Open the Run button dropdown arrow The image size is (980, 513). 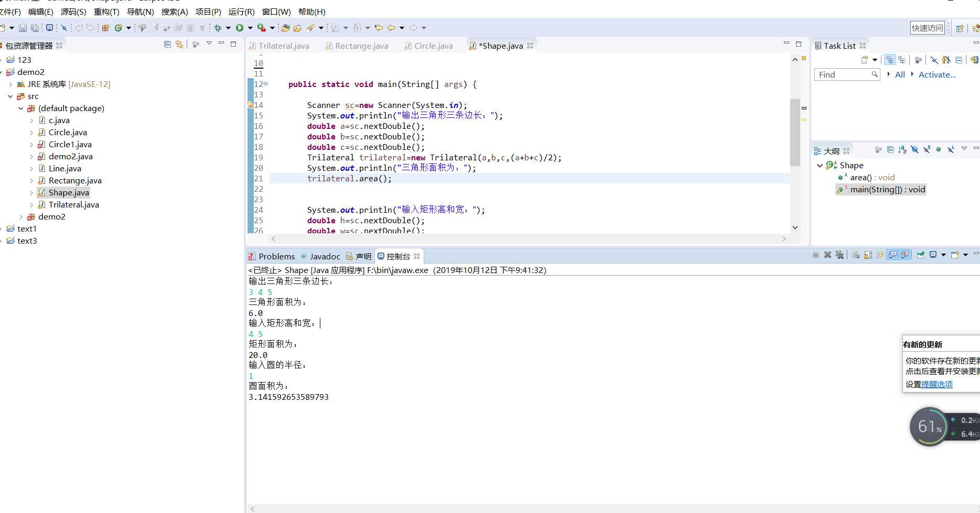pos(250,28)
